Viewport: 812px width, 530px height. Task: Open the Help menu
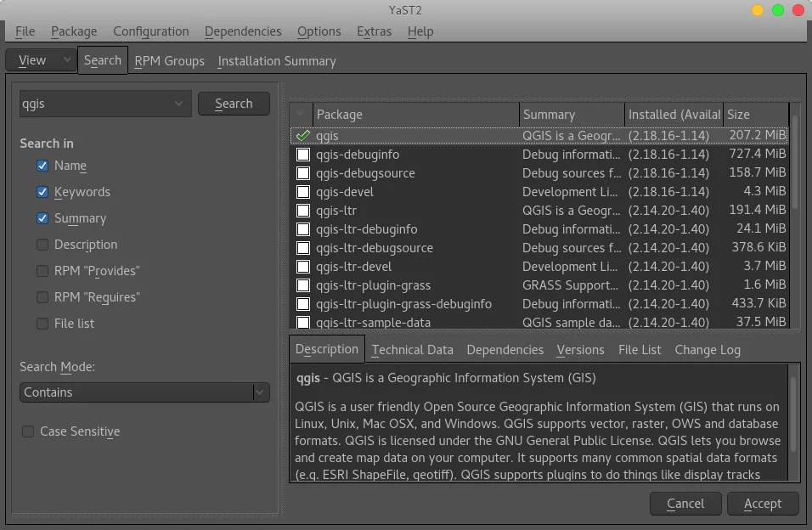(420, 31)
